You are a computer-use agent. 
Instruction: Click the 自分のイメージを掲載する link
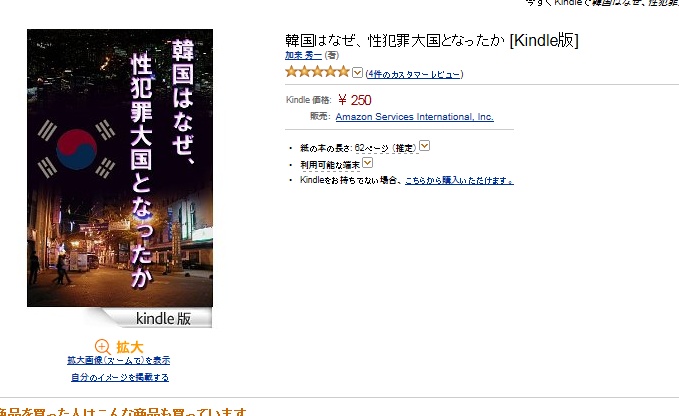(x=120, y=377)
